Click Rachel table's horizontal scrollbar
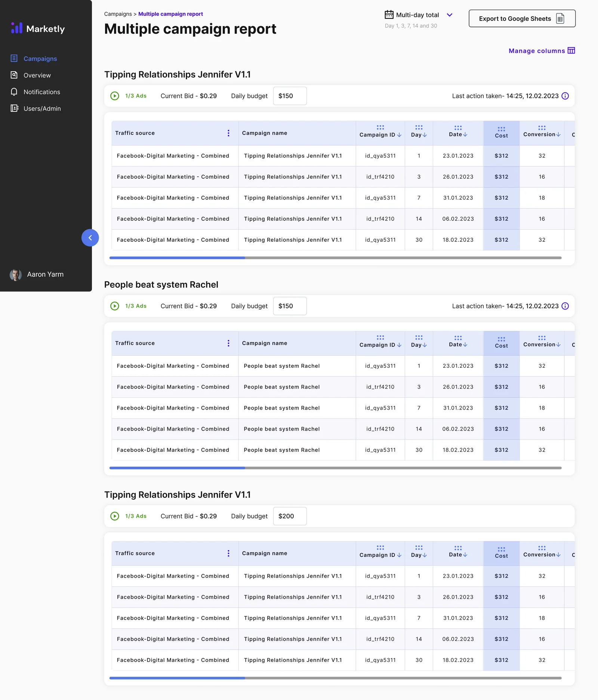Screen dimensions: 598x700 click(x=335, y=468)
